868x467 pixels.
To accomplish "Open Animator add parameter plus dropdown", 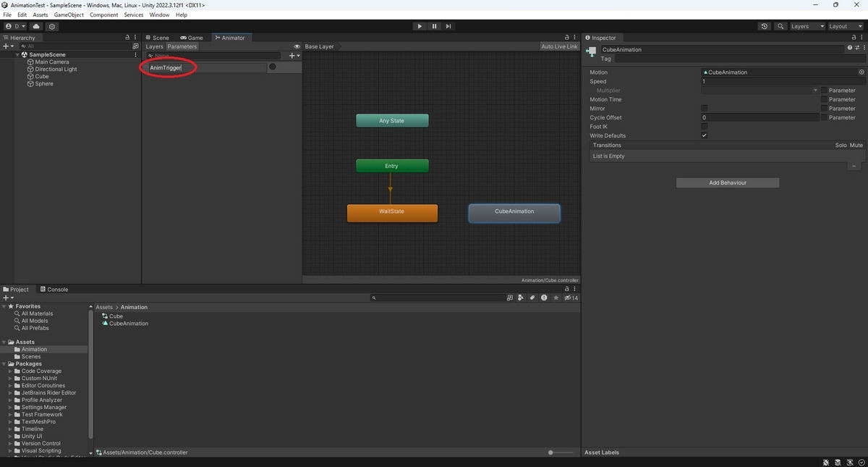I will pos(294,56).
